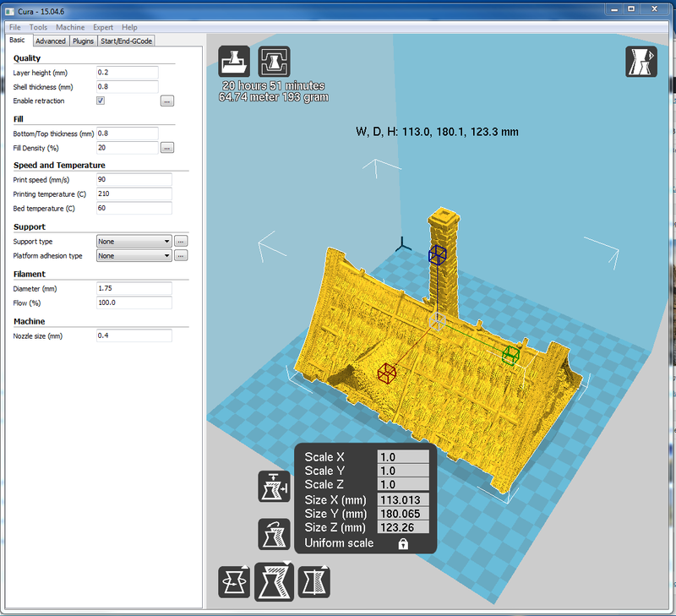Select the Mirror tool icon

pos(314,582)
